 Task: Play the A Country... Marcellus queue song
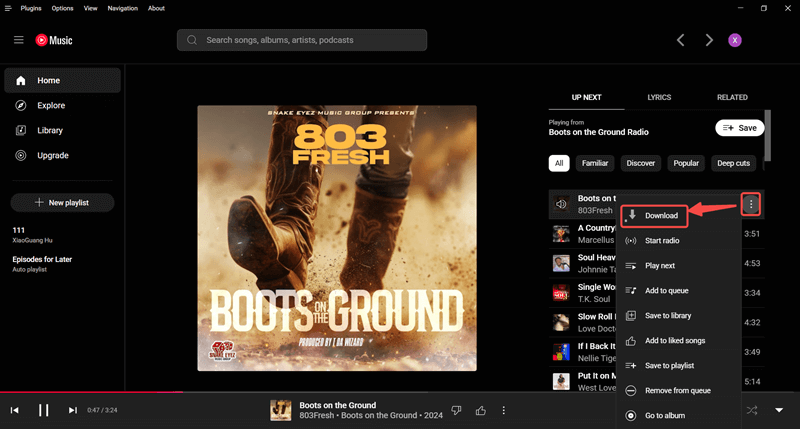[x=584, y=234]
